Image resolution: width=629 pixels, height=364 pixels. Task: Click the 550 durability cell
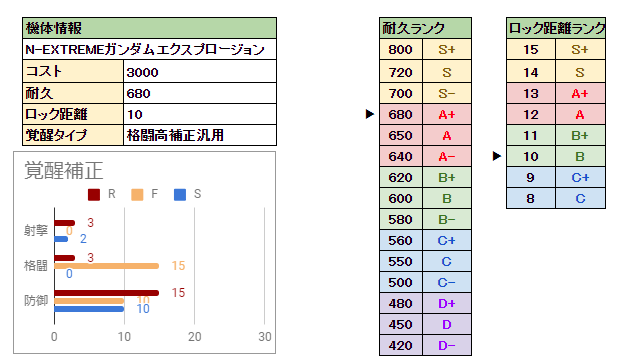[401, 261]
